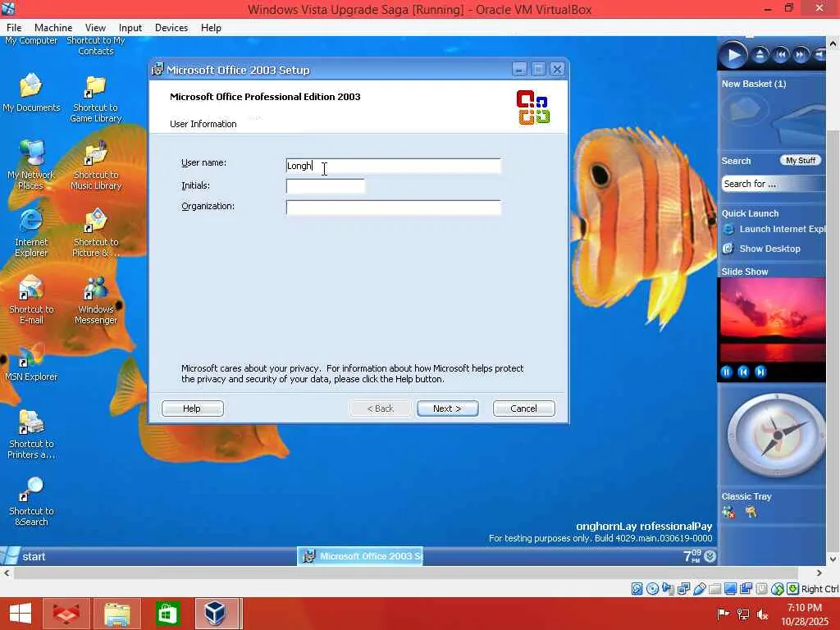The image size is (840, 630).
Task: Select Shortcut to Music Library icon
Action: coord(96,166)
